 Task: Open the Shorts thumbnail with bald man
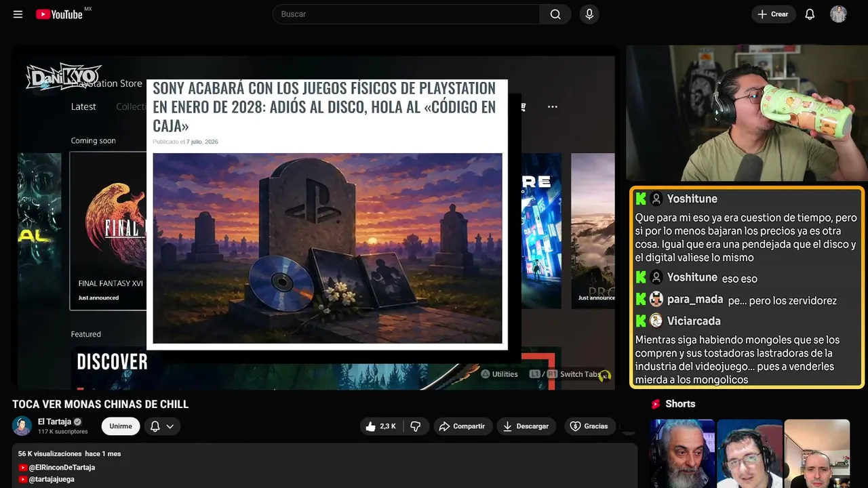(816, 453)
